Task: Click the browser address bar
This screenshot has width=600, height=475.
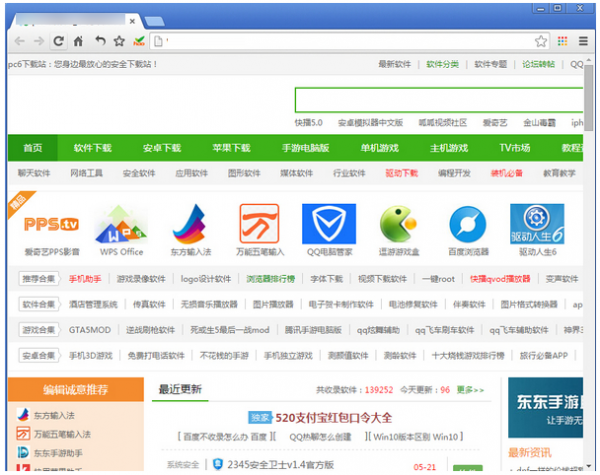Action: click(x=350, y=41)
